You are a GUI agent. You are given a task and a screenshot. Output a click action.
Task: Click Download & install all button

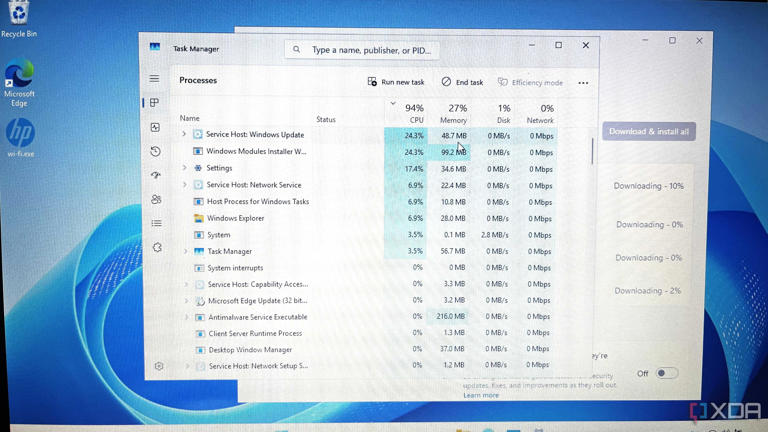tap(649, 131)
